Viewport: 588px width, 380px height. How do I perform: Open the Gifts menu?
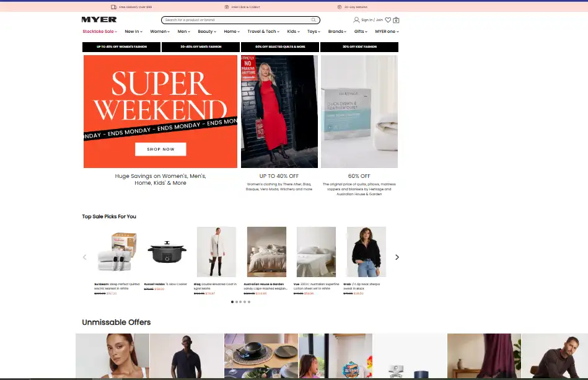(361, 32)
